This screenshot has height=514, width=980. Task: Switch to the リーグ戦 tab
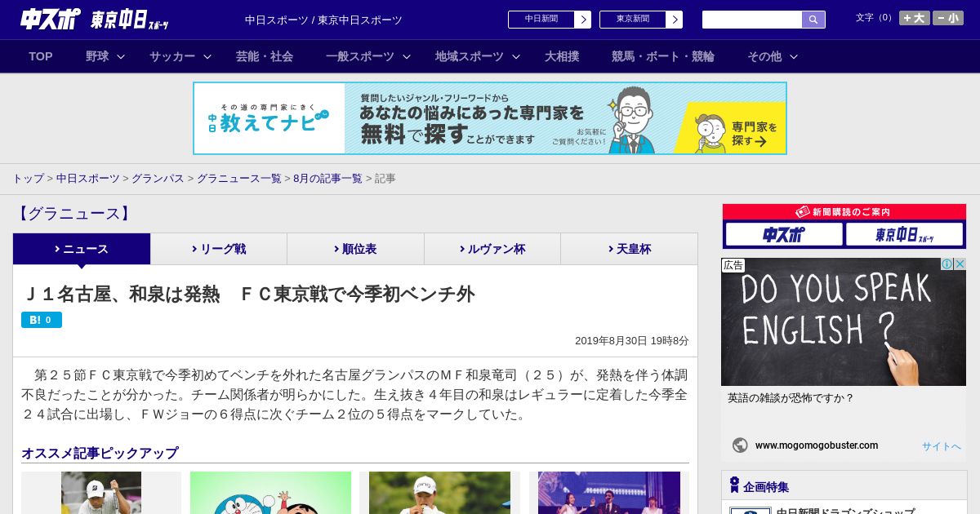219,249
